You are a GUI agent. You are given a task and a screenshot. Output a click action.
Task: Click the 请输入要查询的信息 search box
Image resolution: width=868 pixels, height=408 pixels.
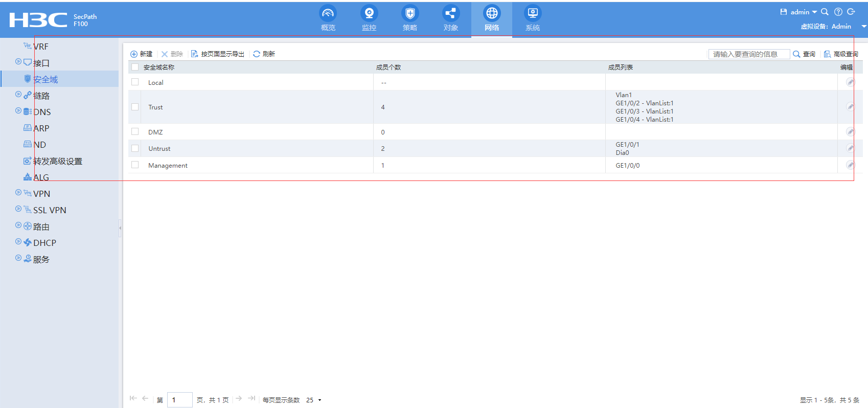[x=749, y=54]
